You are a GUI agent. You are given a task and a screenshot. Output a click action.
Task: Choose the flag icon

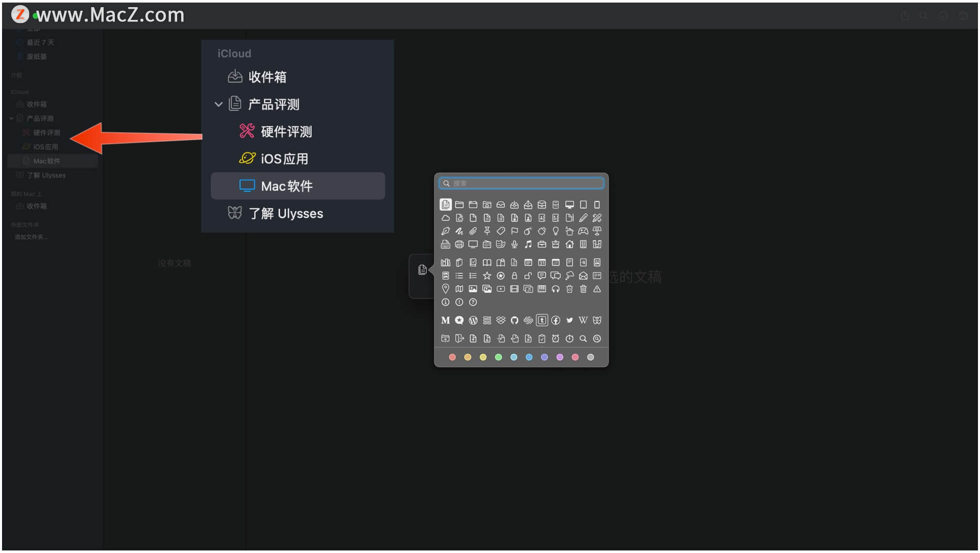514,231
